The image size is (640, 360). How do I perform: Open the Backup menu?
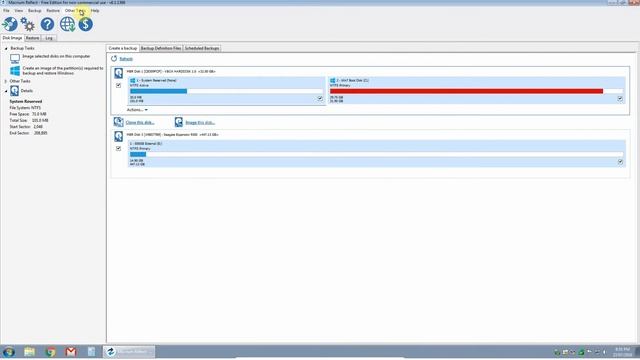[x=35, y=11]
